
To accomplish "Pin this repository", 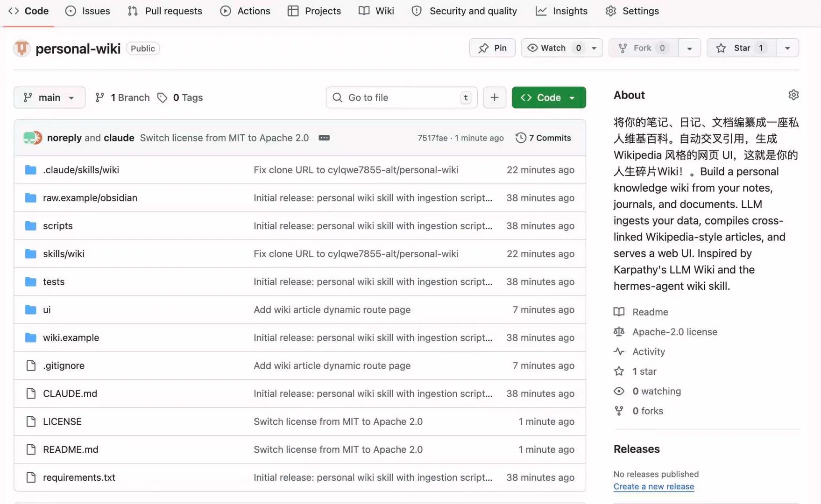I will click(492, 48).
